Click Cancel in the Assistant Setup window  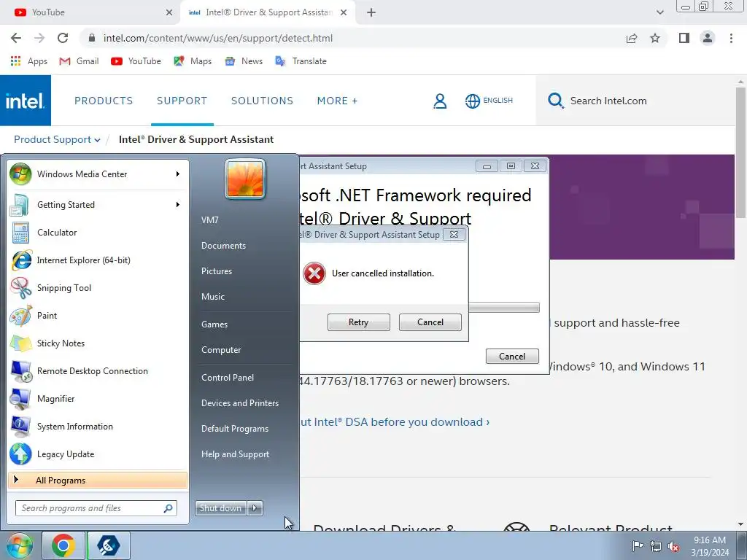coord(512,357)
